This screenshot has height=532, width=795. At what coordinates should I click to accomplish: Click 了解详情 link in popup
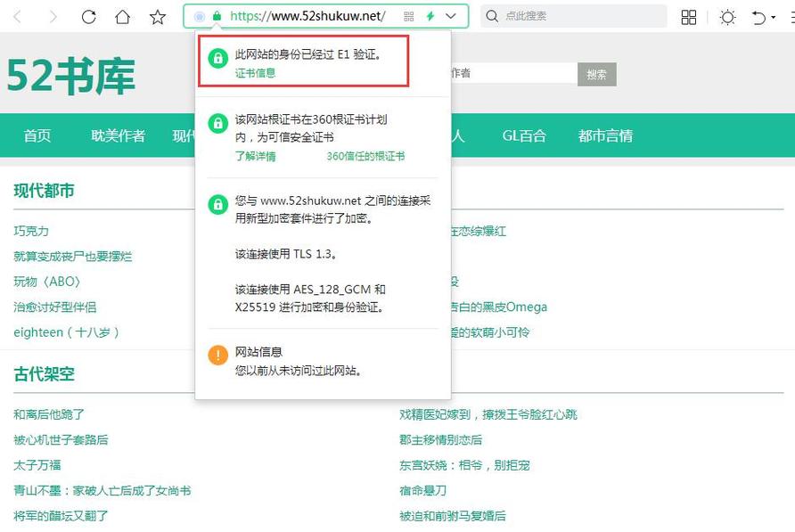pos(255,156)
